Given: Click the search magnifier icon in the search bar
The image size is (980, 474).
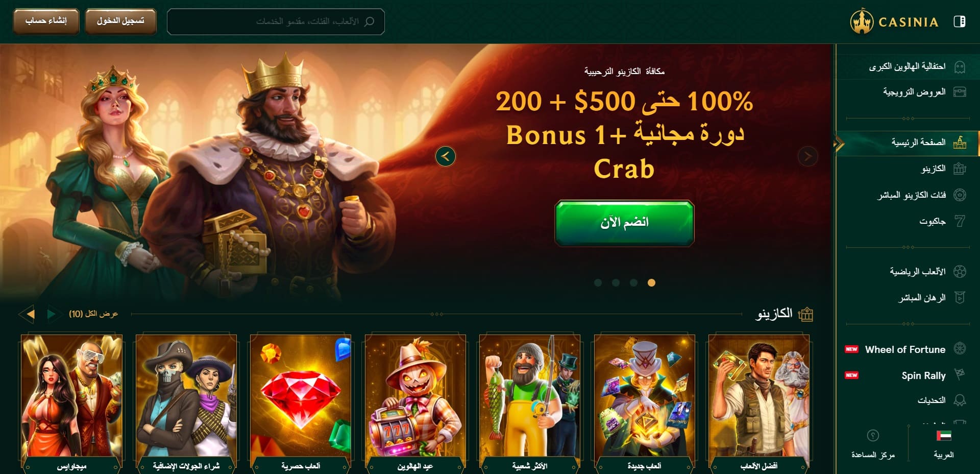Looking at the screenshot, I should click(370, 21).
